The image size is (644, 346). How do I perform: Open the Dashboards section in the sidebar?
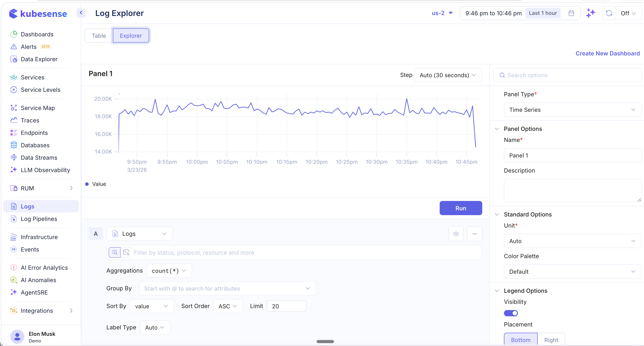coord(37,34)
